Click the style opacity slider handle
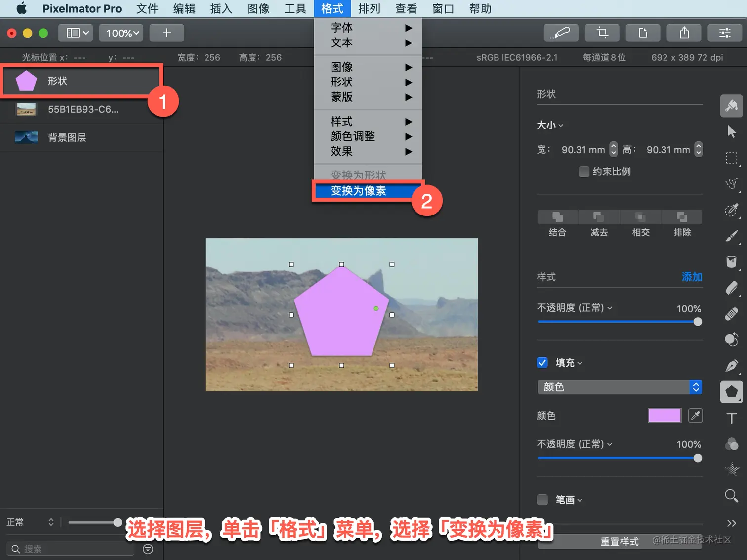Screen dimensions: 747x560 coord(698,322)
